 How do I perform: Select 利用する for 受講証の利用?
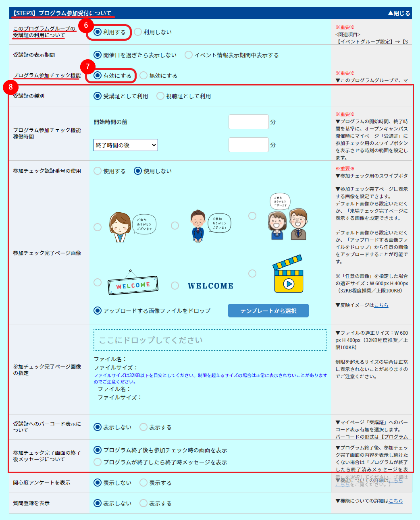tap(98, 32)
